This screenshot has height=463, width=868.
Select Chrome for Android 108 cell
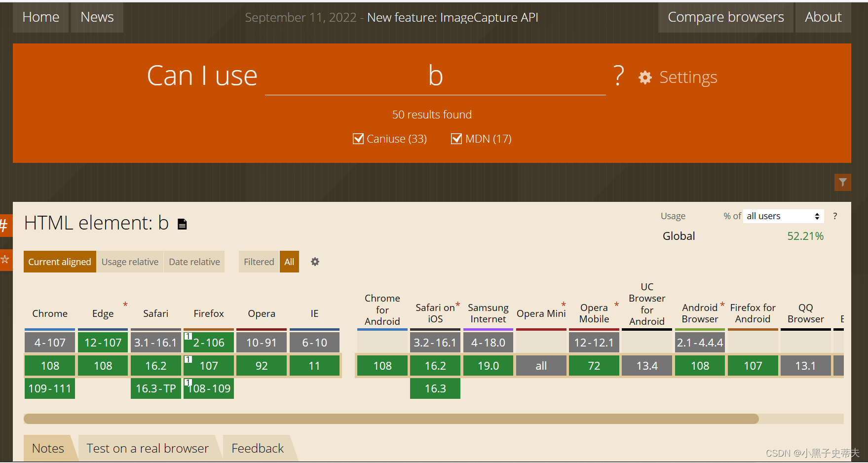click(382, 366)
